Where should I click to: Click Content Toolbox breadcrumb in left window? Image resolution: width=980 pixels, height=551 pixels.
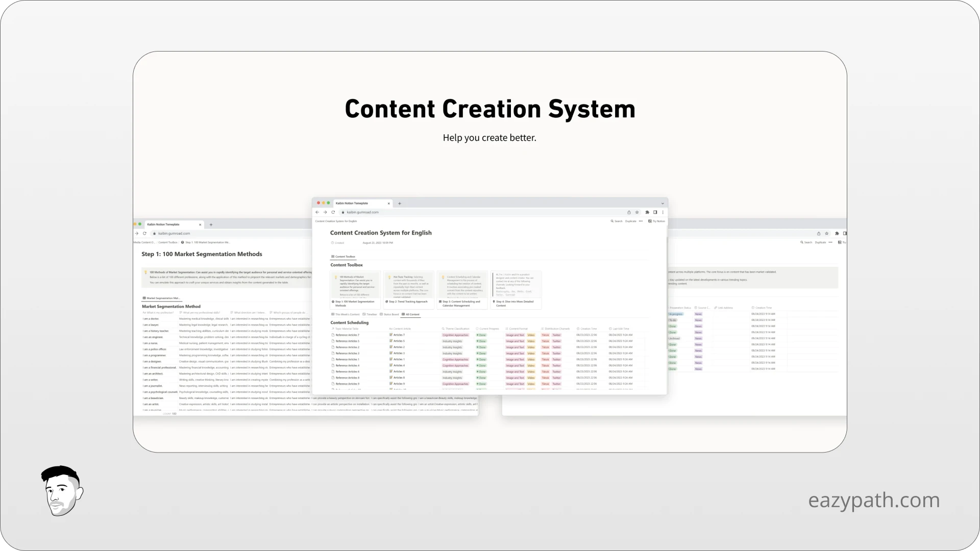tap(168, 242)
